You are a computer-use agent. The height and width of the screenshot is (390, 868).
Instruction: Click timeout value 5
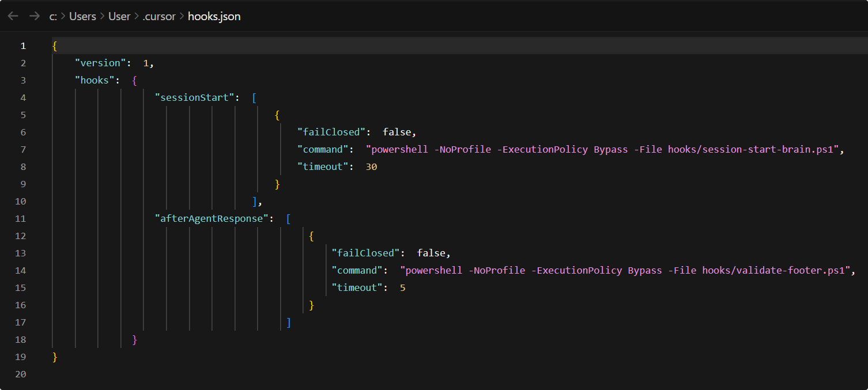pos(402,287)
